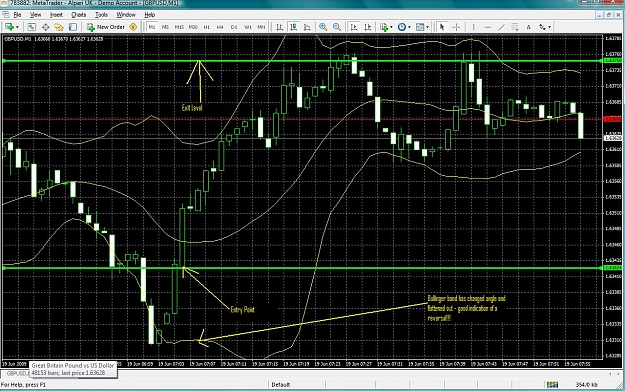
Task: Open the Charts menu
Action: (79, 15)
